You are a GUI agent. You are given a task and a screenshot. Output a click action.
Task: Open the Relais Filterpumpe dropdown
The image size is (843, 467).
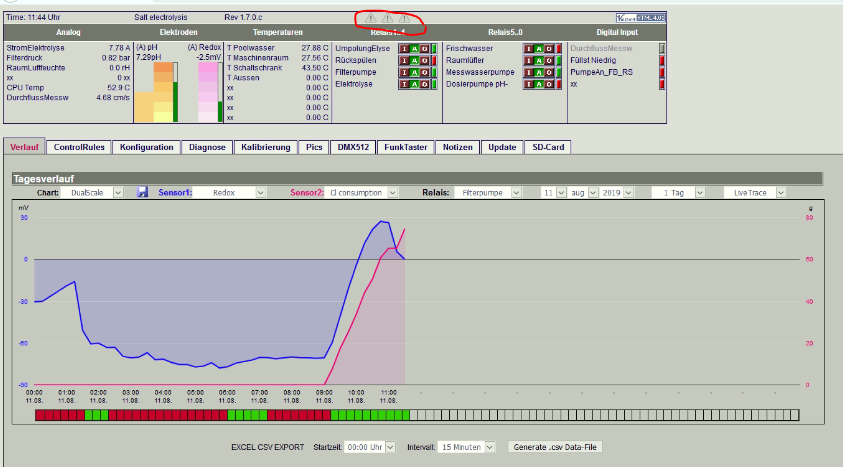pos(488,192)
